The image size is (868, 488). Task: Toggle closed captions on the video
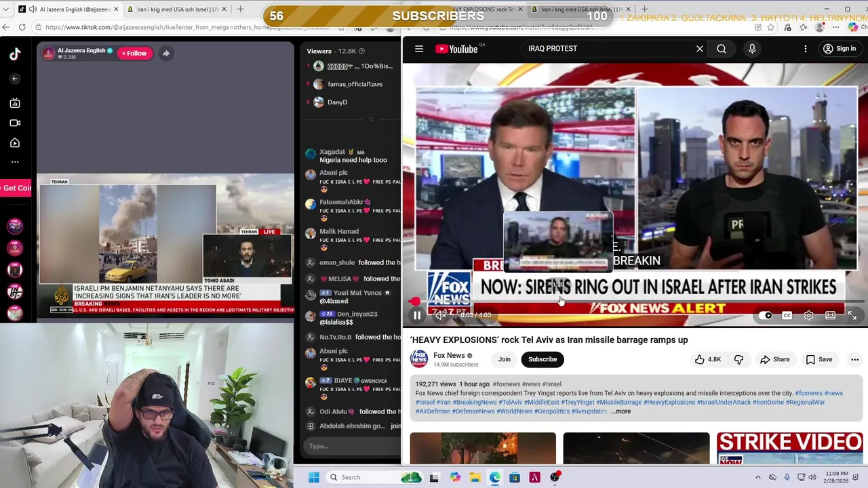tap(787, 315)
